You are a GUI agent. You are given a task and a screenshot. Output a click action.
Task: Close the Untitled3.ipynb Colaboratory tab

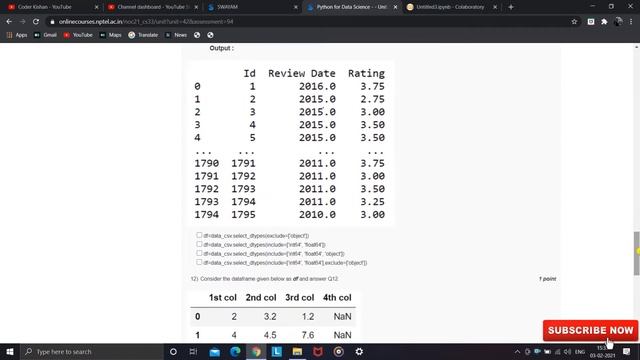tap(495, 7)
